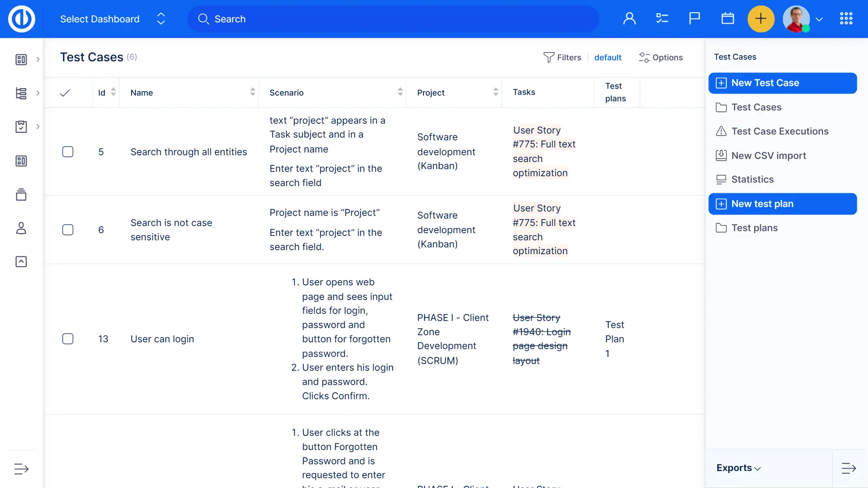Open the nine-dot apps grid menu
The width and height of the screenshot is (868, 488).
click(x=846, y=19)
